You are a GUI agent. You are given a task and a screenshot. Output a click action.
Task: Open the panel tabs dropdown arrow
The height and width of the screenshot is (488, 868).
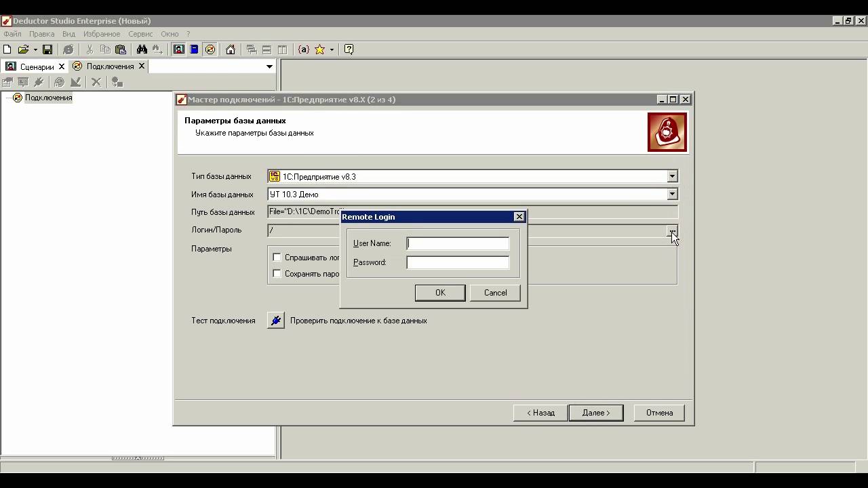pos(269,66)
